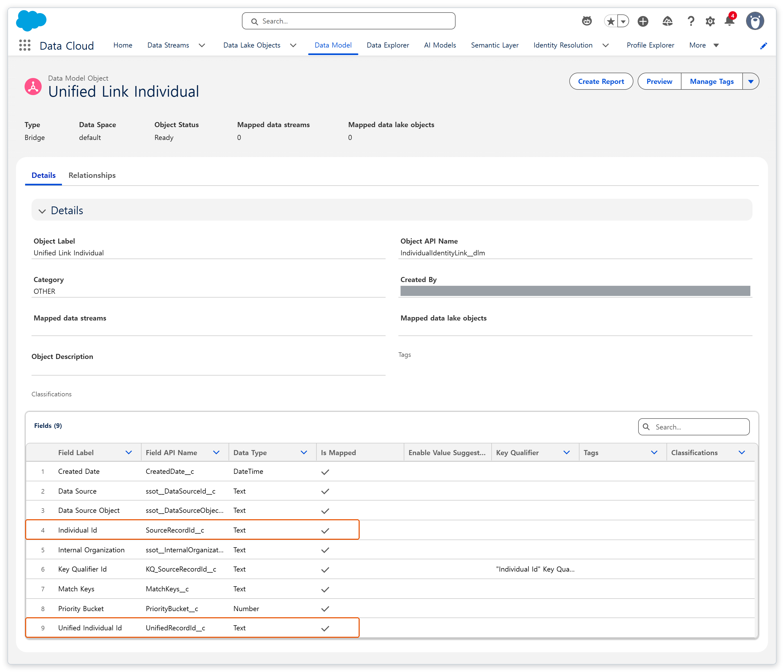The width and height of the screenshot is (784, 672).
Task: Open the setup gear icon
Action: tap(710, 21)
